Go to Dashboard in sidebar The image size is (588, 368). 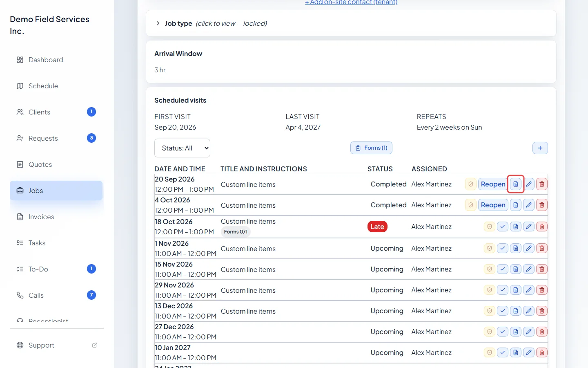(56, 60)
